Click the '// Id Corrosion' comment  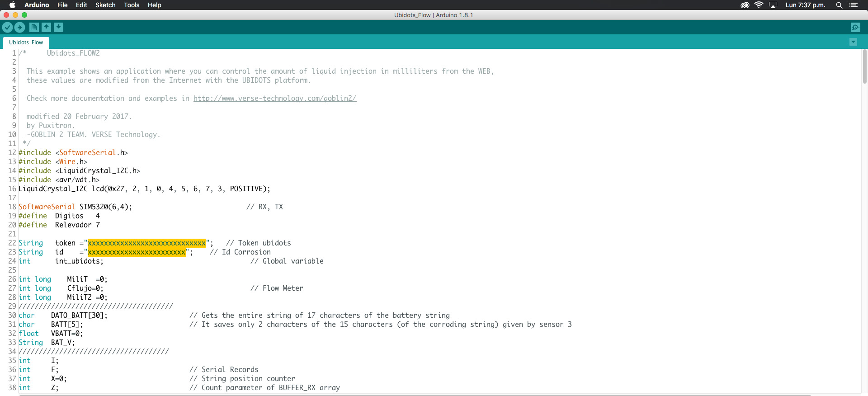[x=240, y=252]
